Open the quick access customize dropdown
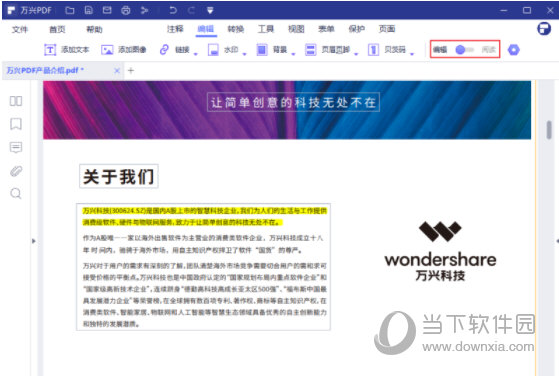 point(210,11)
